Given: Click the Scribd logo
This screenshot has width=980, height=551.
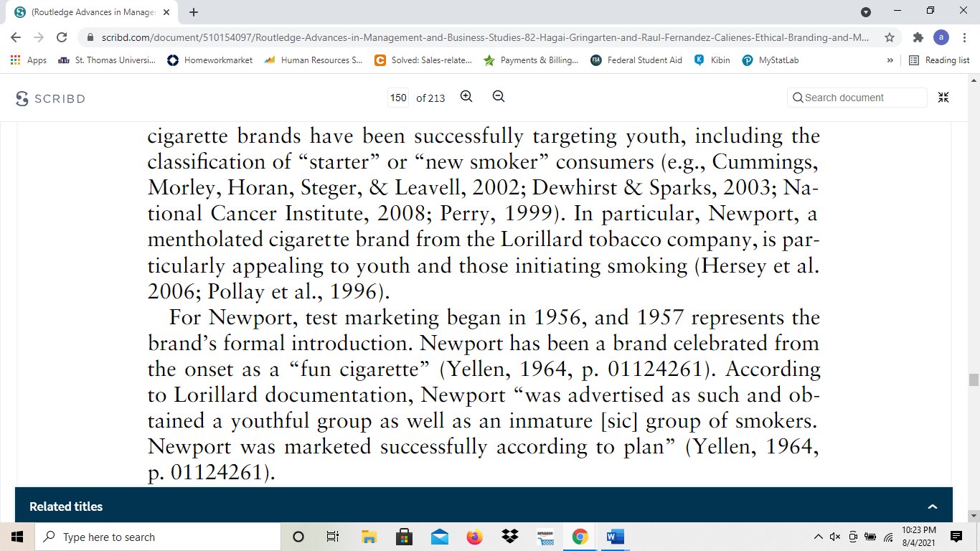Looking at the screenshot, I should (x=50, y=98).
